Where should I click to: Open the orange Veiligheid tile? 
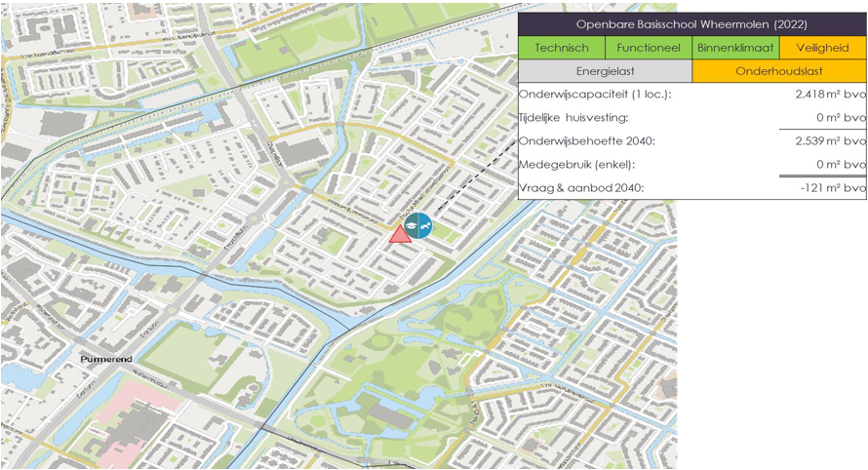(x=823, y=48)
